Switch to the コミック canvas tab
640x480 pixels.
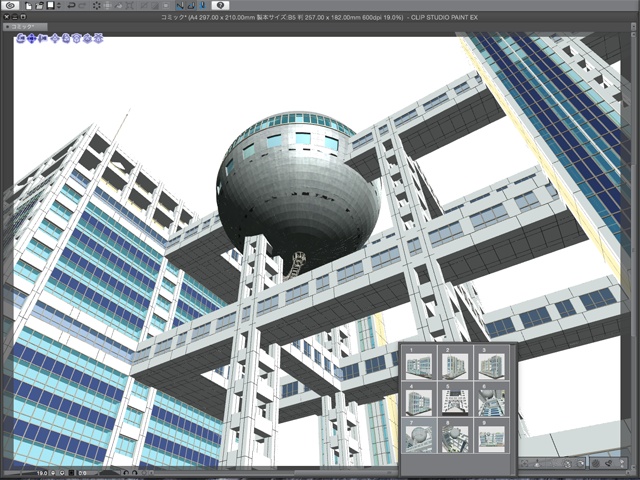(25, 27)
